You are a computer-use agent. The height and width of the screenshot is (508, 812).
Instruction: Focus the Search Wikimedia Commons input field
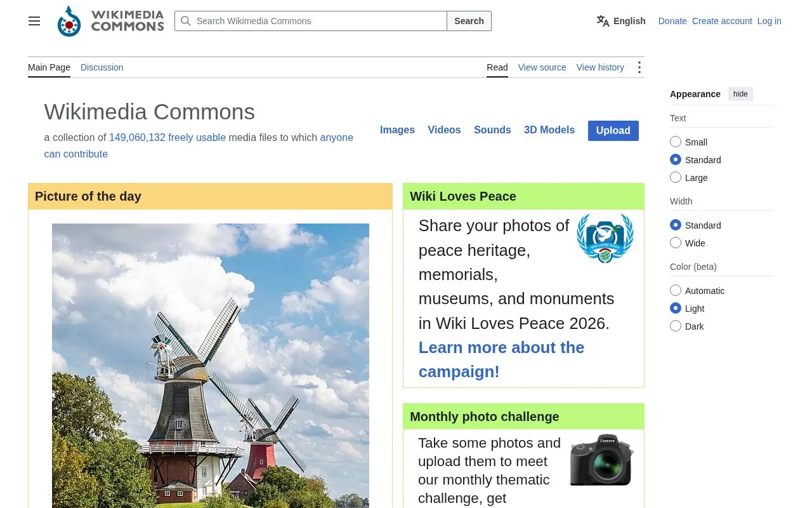[311, 21]
